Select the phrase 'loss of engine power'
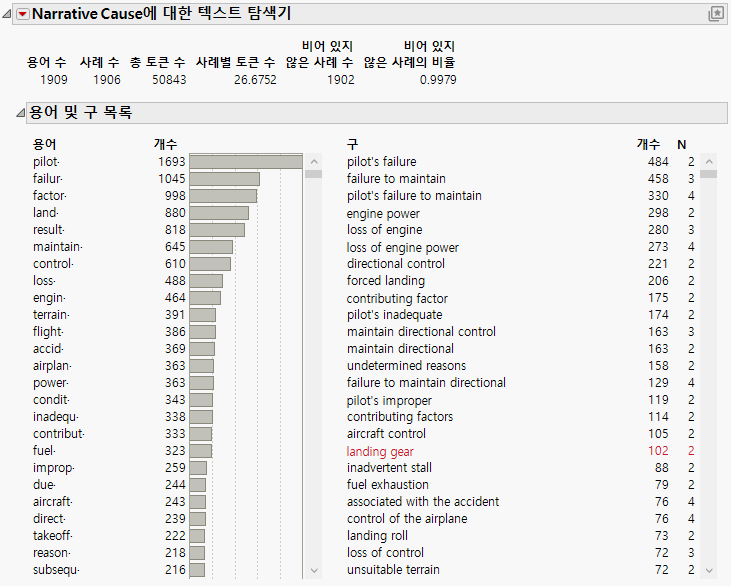The height and width of the screenshot is (586, 731). tap(402, 248)
